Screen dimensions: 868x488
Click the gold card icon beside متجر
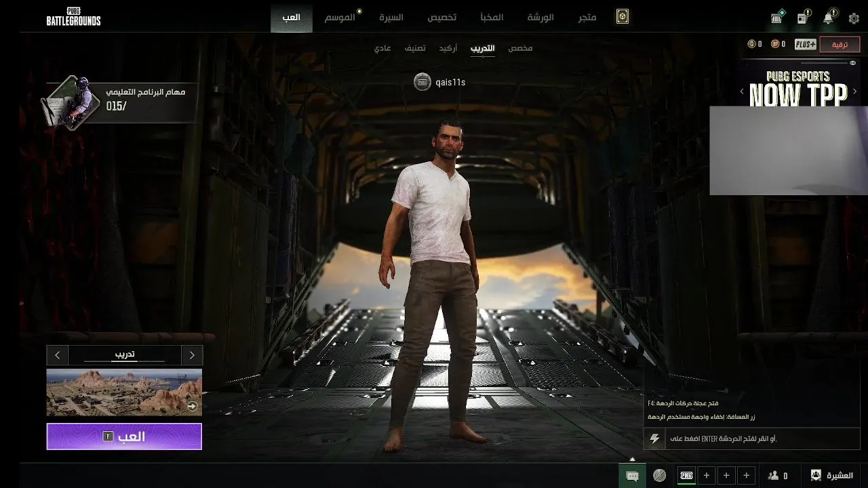click(622, 17)
